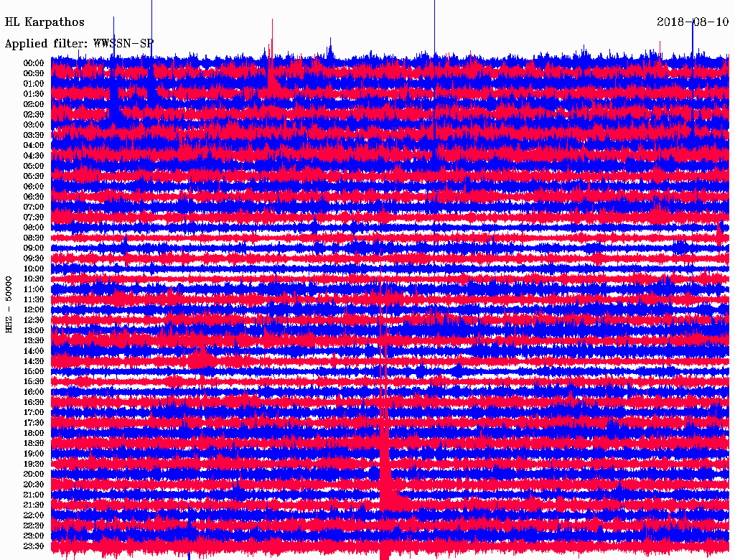Select the 12:30 time label
Viewport: 735px width, 560px height.
click(x=34, y=320)
